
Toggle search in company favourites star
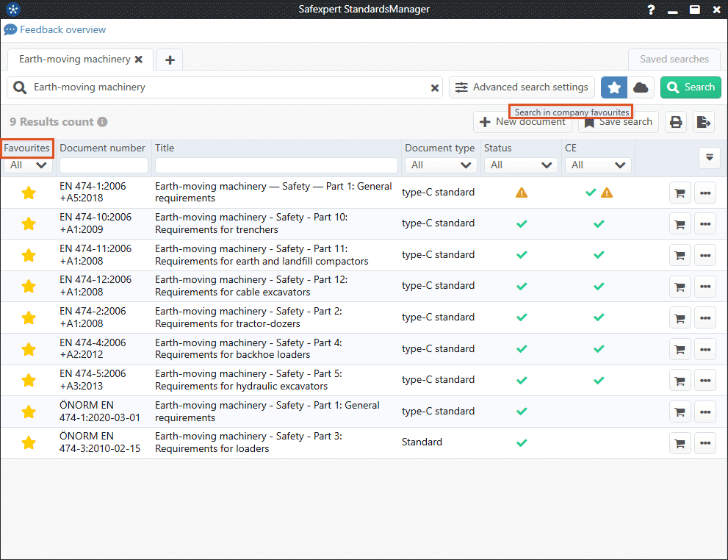(x=614, y=87)
